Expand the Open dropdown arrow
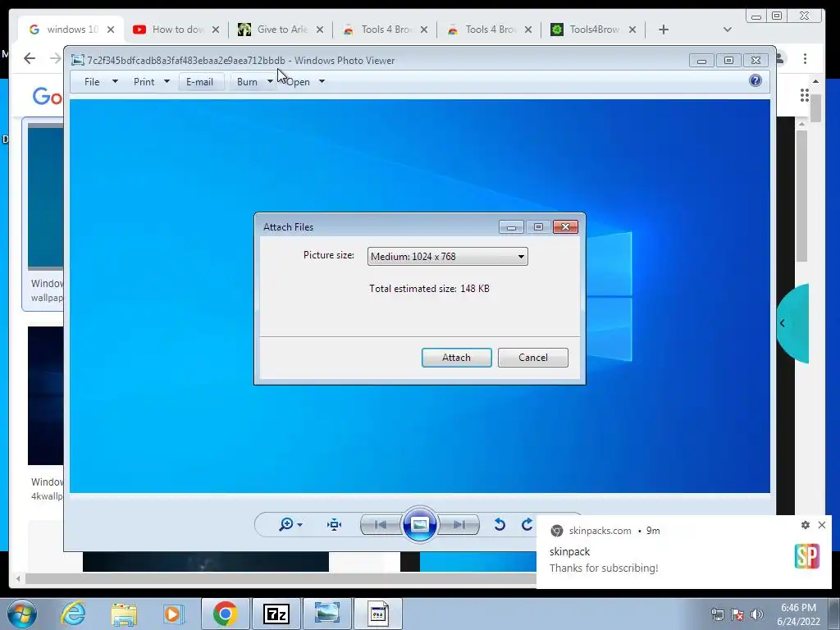The width and height of the screenshot is (840, 630). pos(322,81)
